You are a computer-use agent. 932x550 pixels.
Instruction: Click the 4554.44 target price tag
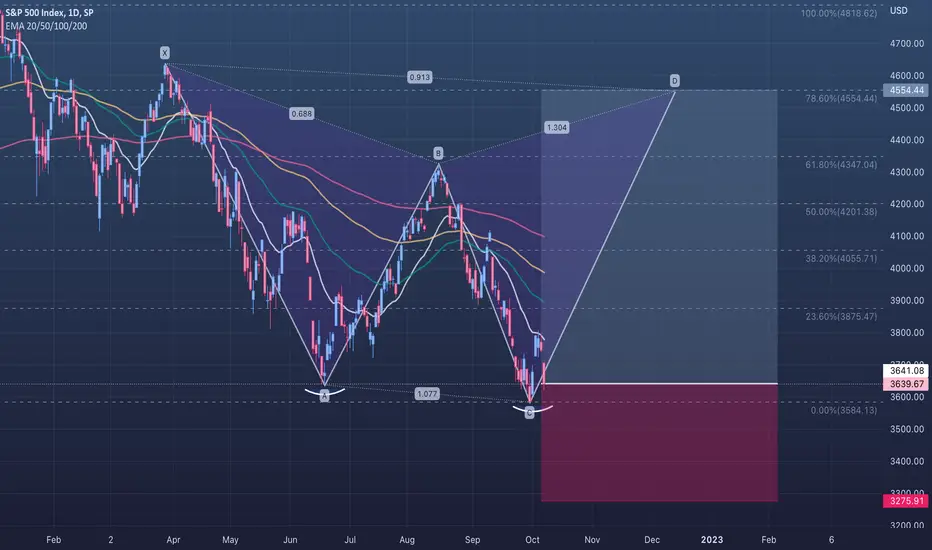(x=906, y=90)
